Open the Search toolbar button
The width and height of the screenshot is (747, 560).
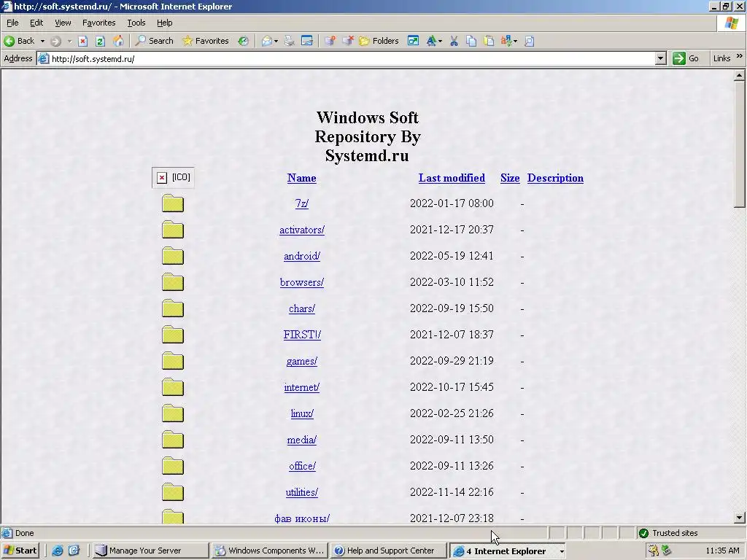click(x=155, y=41)
